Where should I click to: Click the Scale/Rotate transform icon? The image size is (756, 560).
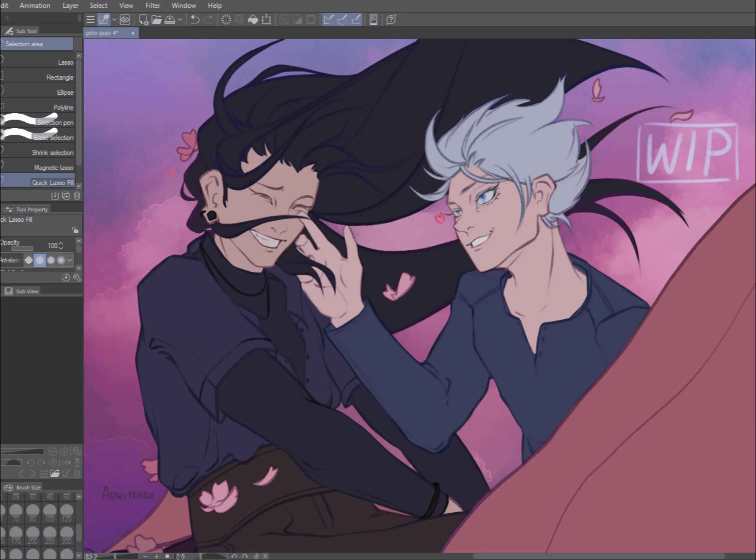(267, 20)
